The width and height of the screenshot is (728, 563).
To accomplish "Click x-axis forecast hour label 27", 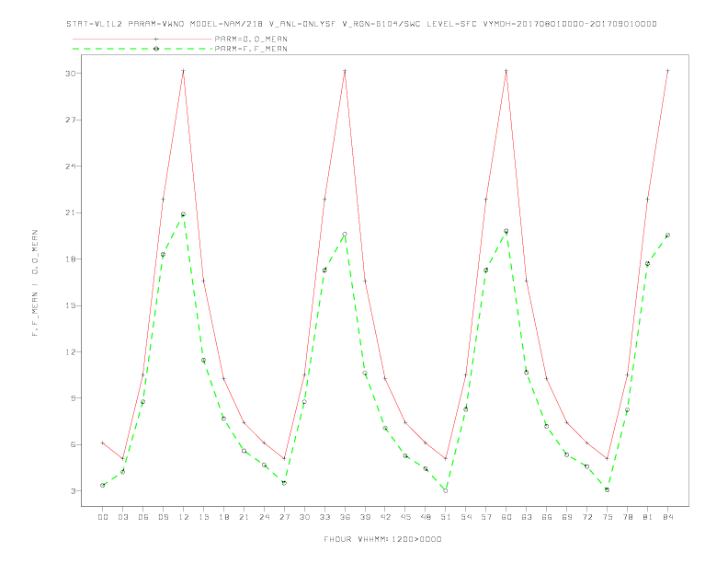I will click(284, 517).
